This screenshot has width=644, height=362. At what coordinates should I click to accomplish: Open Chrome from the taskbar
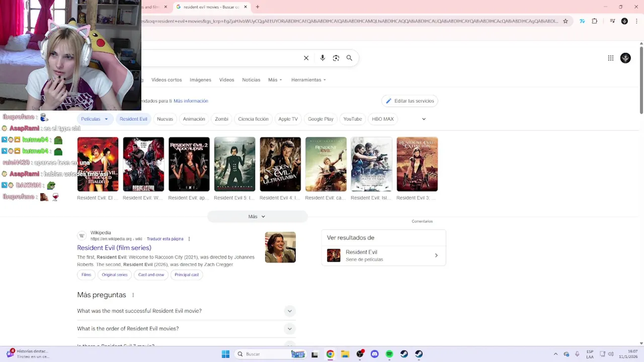(330, 354)
